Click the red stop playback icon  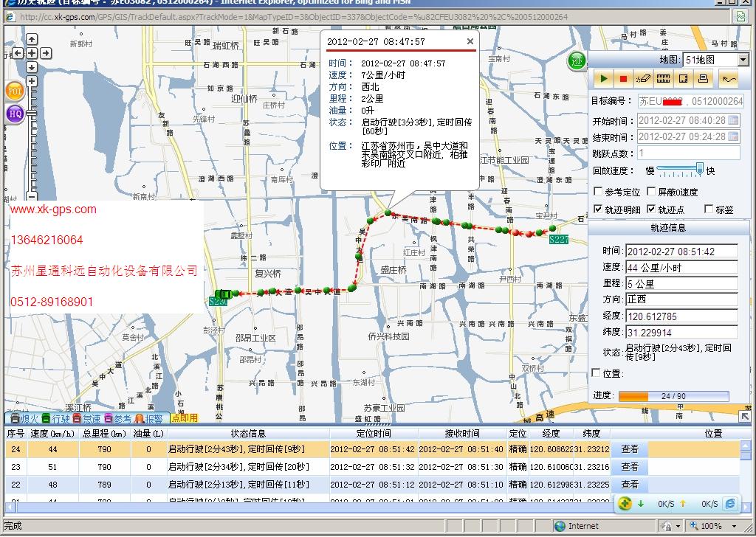pyautogui.click(x=623, y=78)
